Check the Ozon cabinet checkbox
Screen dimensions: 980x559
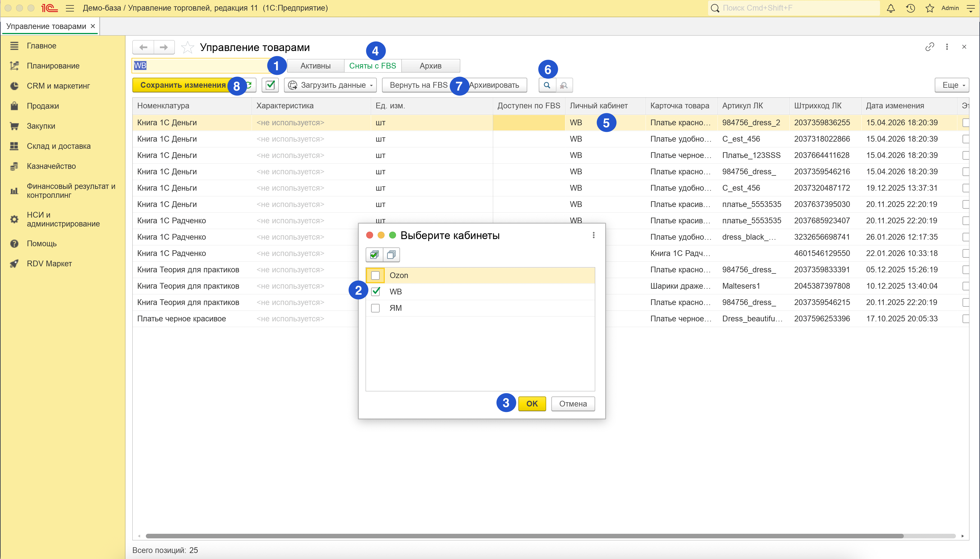coord(375,275)
